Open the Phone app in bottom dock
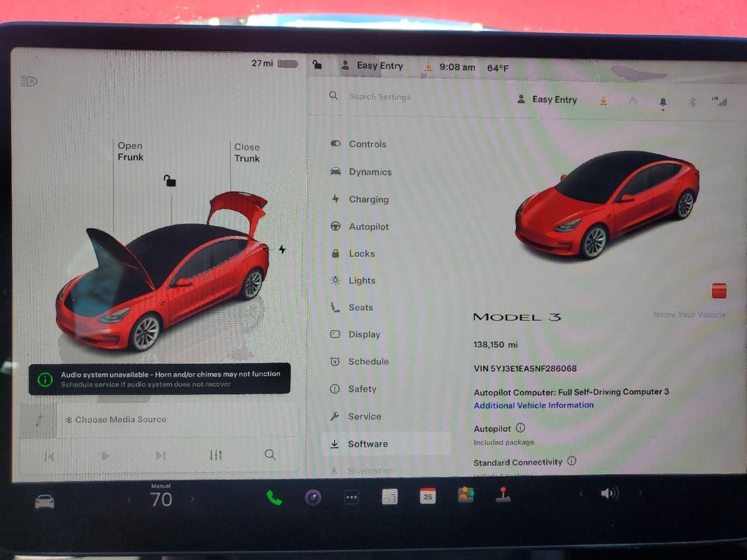 click(274, 498)
